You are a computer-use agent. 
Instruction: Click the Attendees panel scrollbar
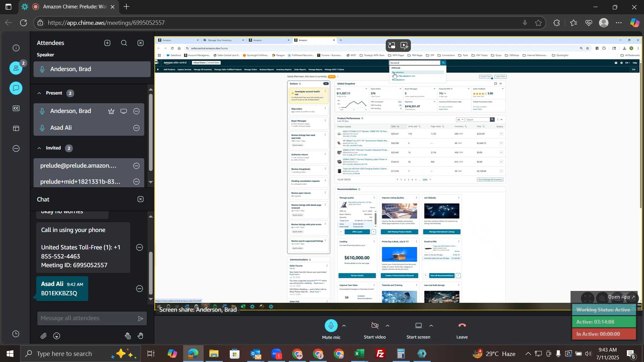point(151,132)
